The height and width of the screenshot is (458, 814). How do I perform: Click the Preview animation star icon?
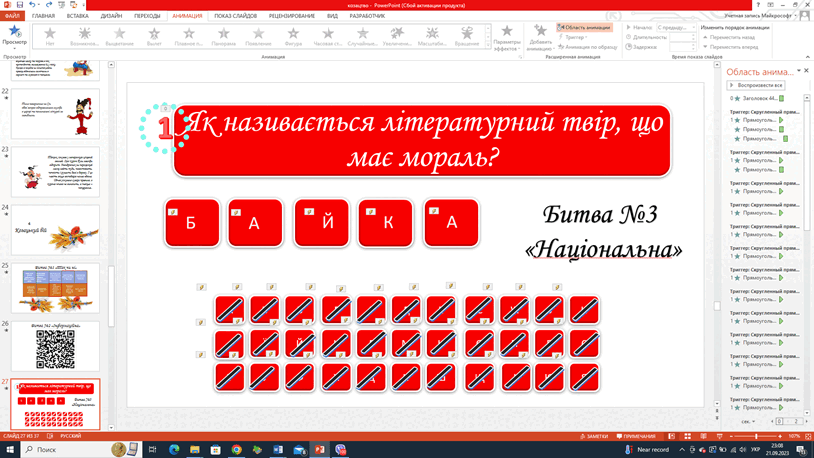point(15,31)
